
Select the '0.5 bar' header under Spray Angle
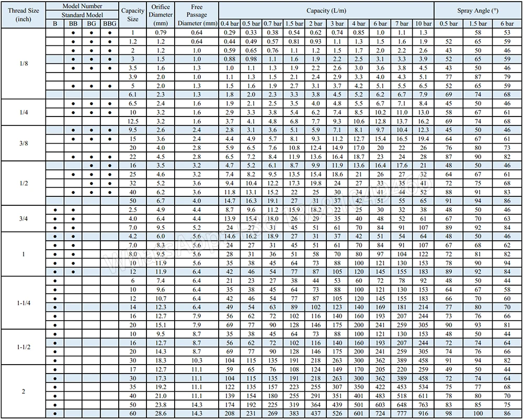tap(449, 24)
